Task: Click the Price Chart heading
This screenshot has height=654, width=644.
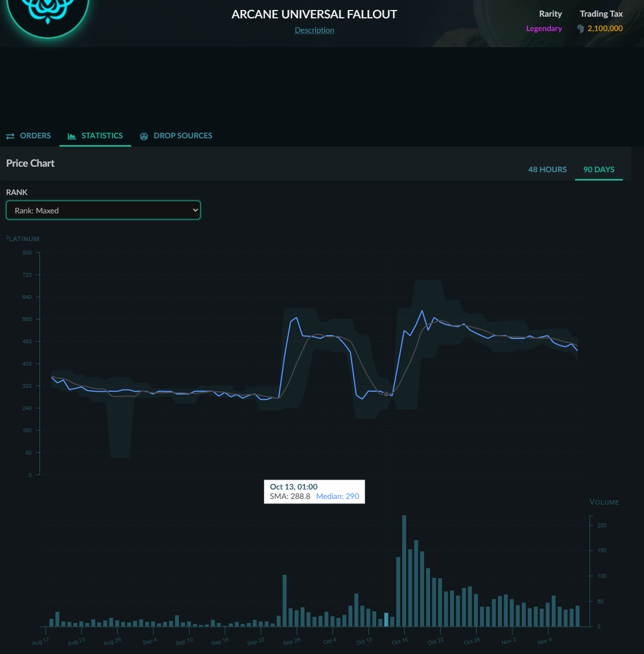Action: [30, 163]
